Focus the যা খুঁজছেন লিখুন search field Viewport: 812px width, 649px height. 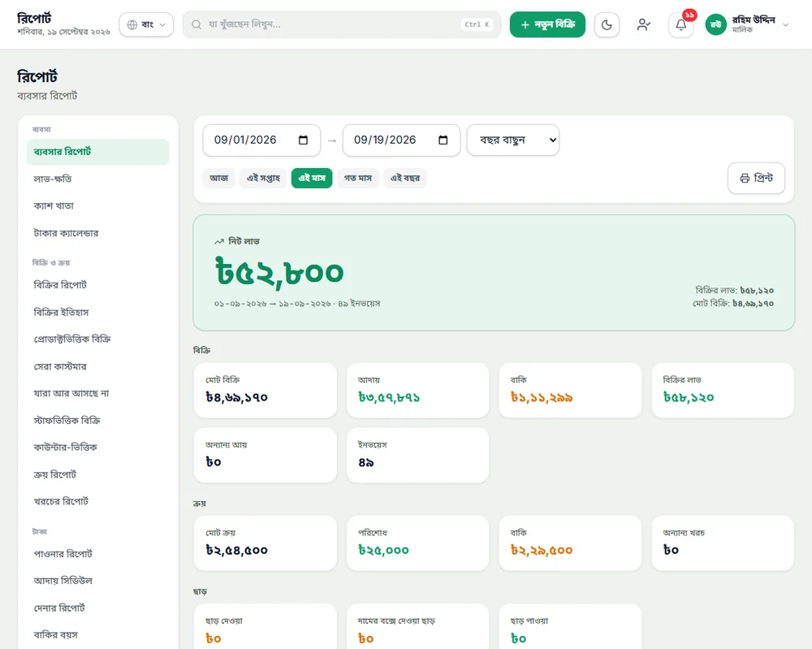(342, 24)
